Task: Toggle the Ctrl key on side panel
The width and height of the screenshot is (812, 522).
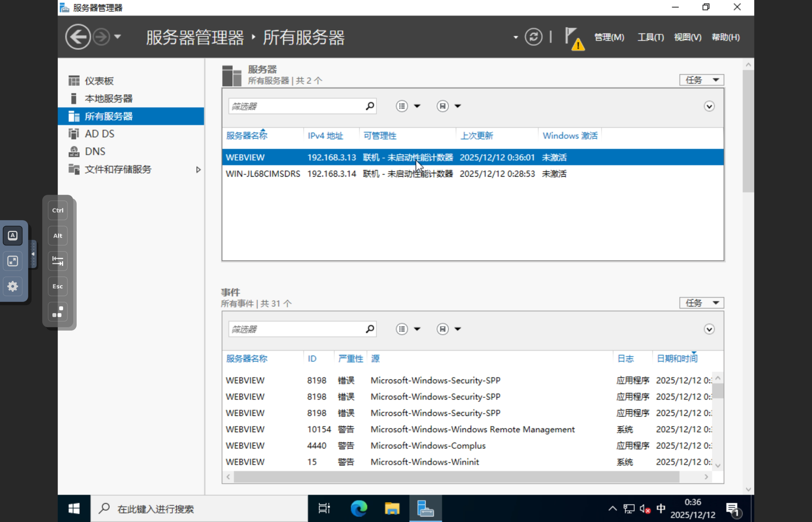Action: click(x=58, y=210)
